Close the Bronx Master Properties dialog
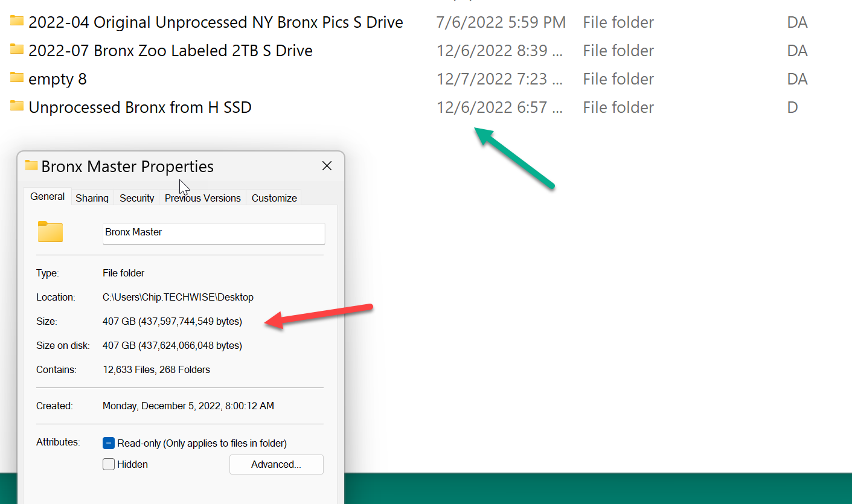Viewport: 852px width, 504px height. click(327, 165)
